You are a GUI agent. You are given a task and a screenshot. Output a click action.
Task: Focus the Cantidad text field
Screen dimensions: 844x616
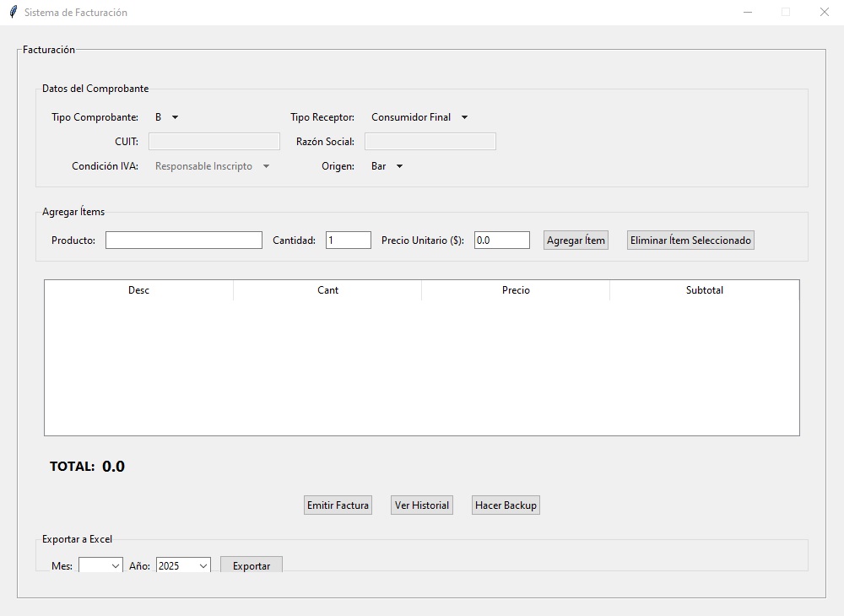348,240
